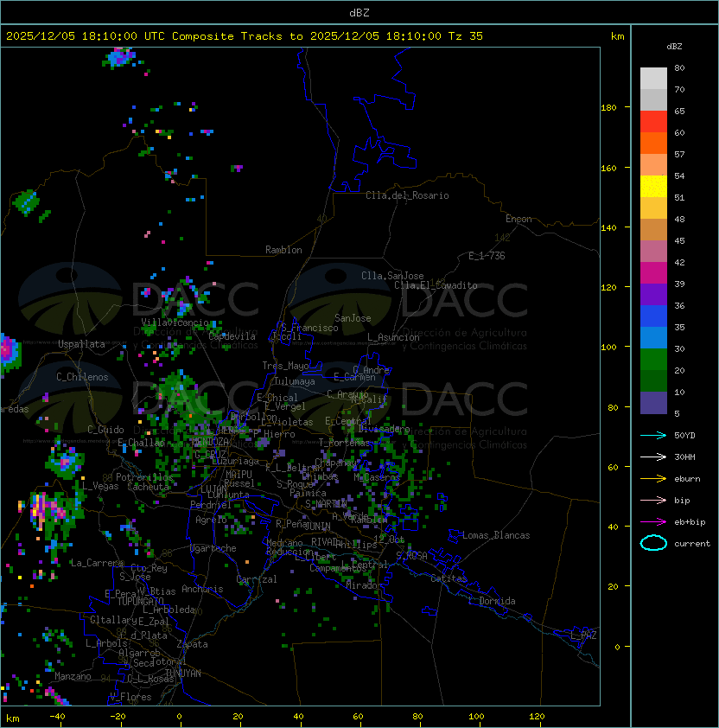Click the 'Mirador' label
This screenshot has height=728, width=719.
tap(364, 586)
